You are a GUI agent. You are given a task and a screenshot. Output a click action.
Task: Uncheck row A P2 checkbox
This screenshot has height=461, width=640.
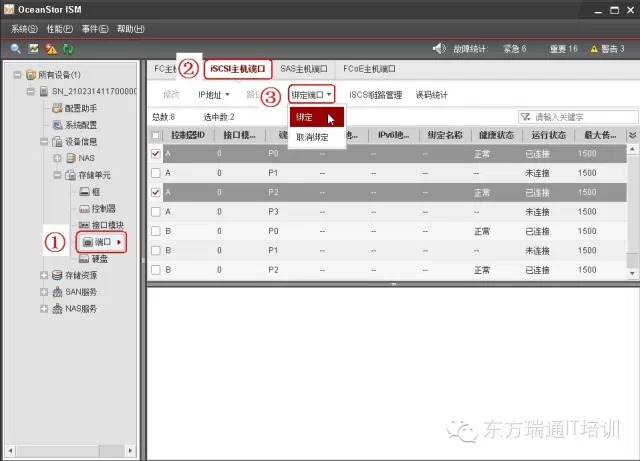[156, 192]
